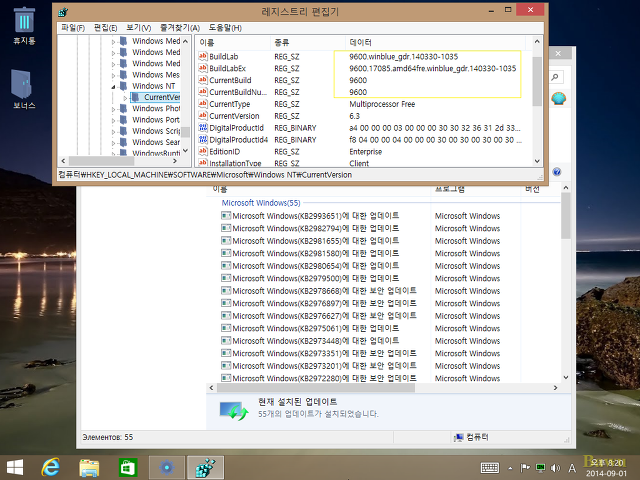Click the DigitalProductId binary value icon

pos(203,127)
